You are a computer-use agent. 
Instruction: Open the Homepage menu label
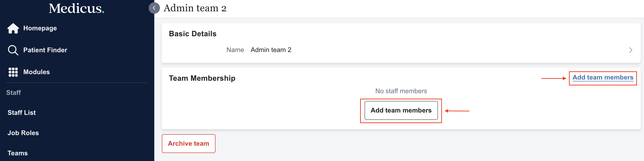click(40, 28)
